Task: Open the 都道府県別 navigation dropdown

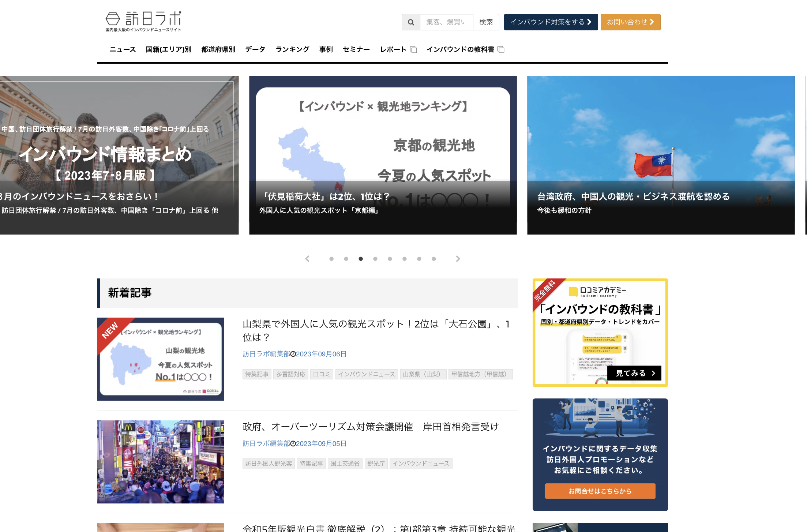Action: 218,49
